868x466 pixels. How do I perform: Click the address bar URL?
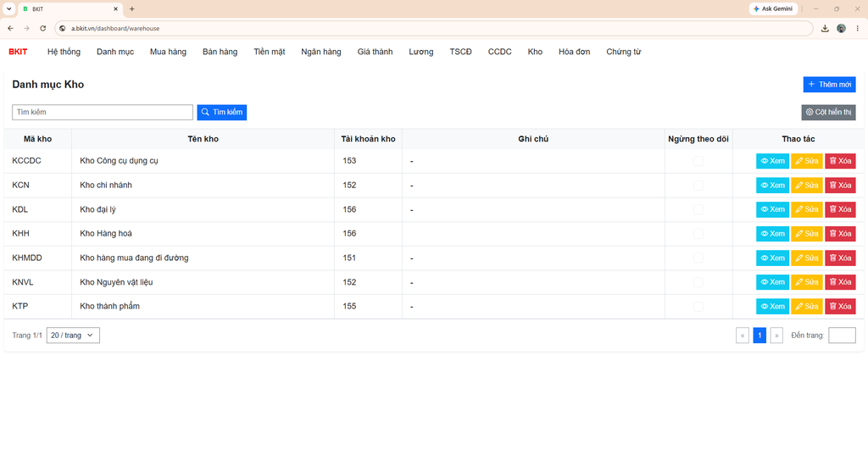coord(115,28)
